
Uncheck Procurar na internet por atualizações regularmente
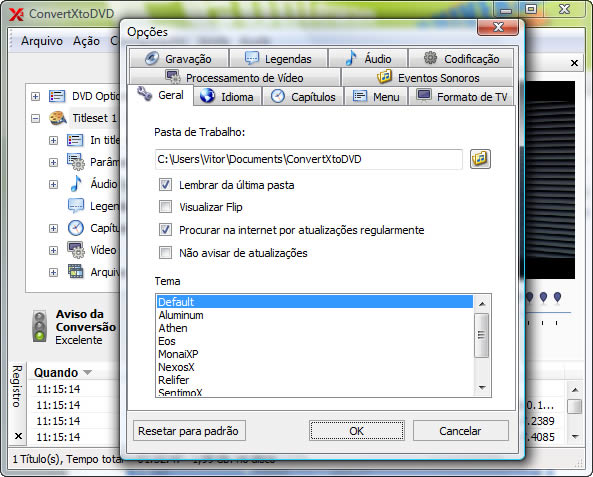pyautogui.click(x=165, y=229)
